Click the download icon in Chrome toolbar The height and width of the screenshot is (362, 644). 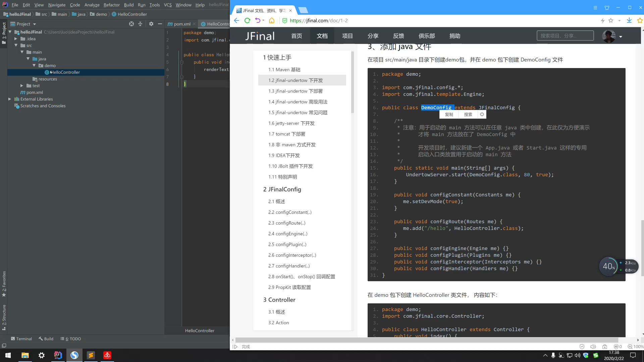[x=629, y=20]
